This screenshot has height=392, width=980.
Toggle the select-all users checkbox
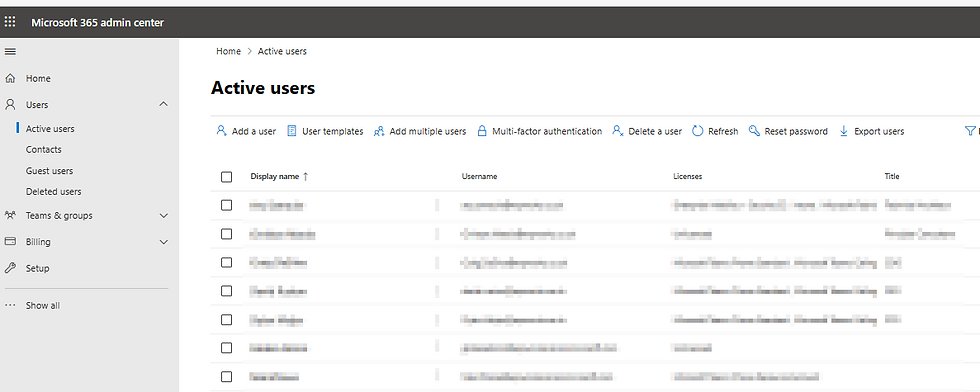pyautogui.click(x=226, y=177)
